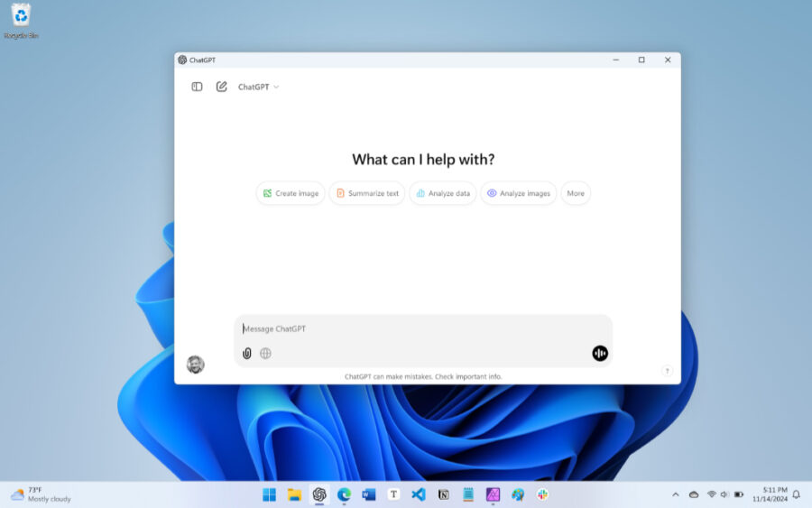812x508 pixels.
Task: Show hidden tray icons chevron
Action: (675, 494)
